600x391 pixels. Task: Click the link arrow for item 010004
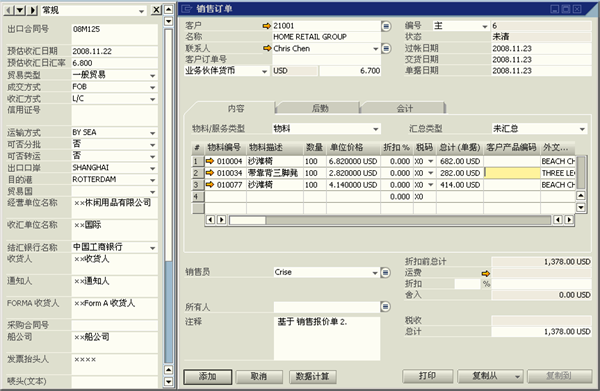point(210,161)
